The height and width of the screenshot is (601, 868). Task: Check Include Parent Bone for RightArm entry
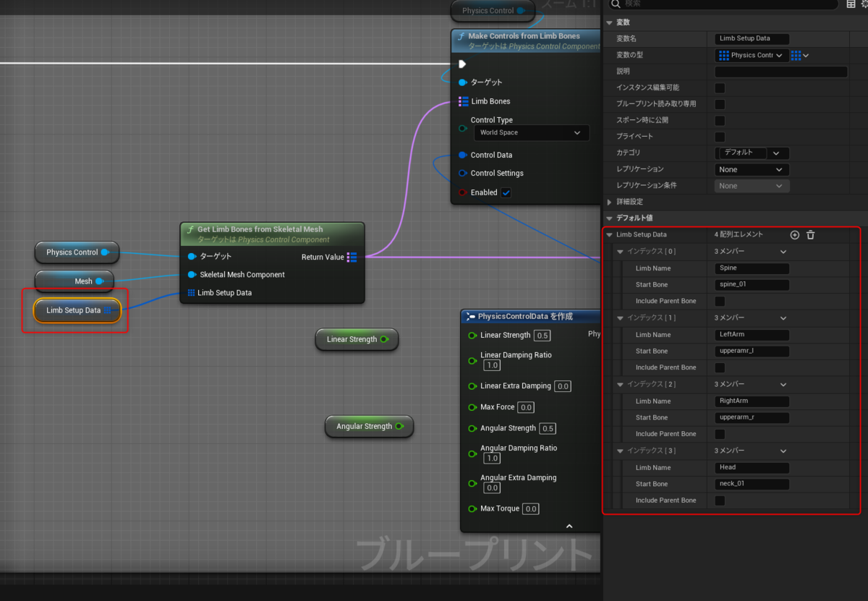click(720, 434)
